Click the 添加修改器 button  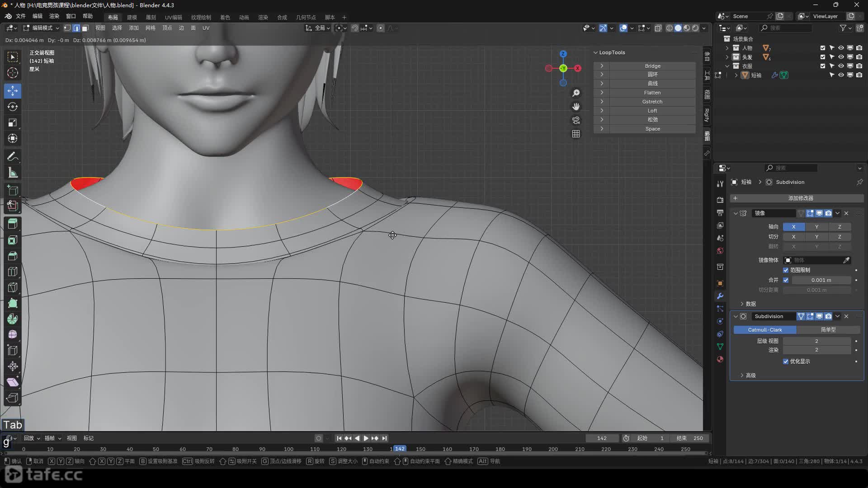click(x=800, y=198)
